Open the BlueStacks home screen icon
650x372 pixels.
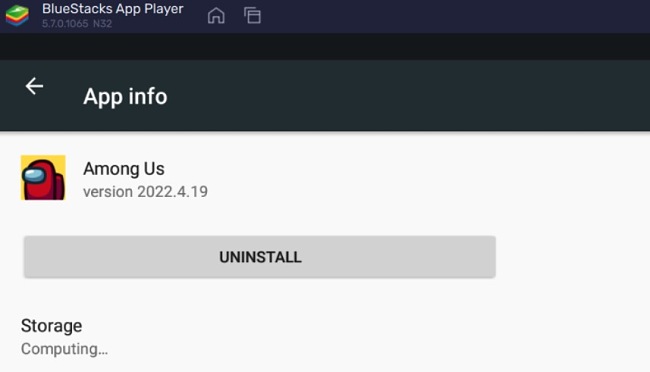point(216,16)
